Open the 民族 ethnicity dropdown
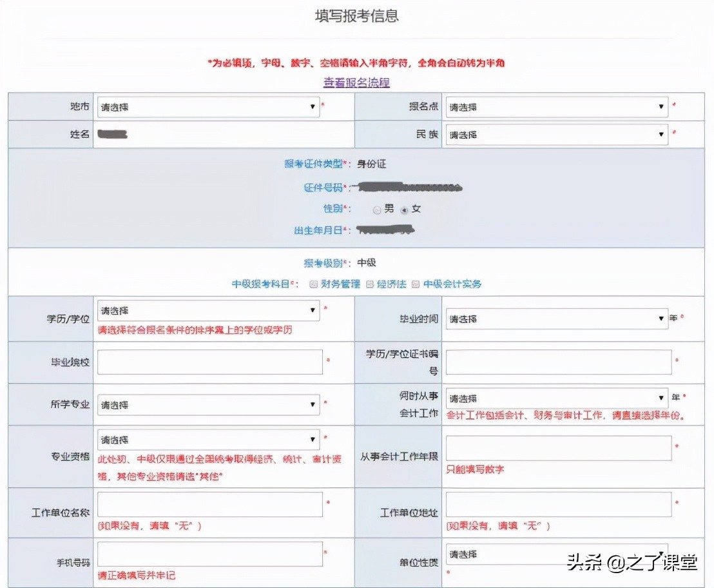 click(x=554, y=134)
